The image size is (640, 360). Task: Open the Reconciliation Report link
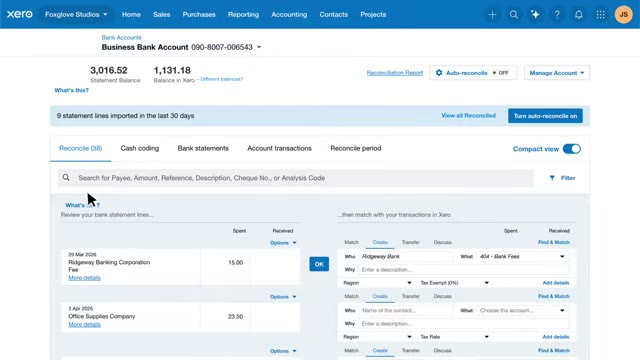[395, 73]
